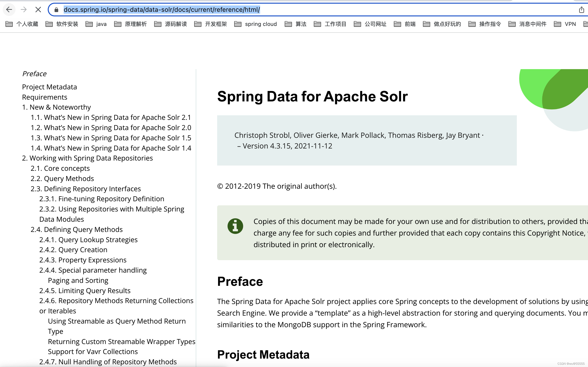Click the information notice icon
This screenshot has height=367, width=588.
(235, 226)
